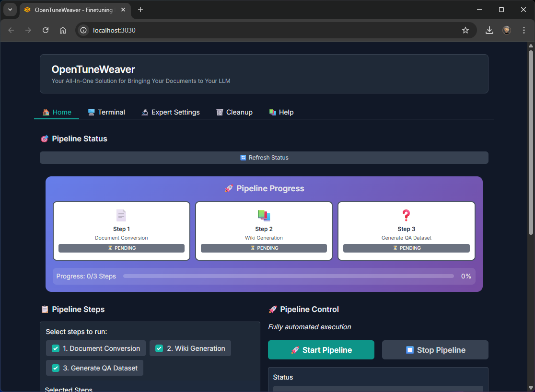Open a new browser tab
535x392 pixels.
pyautogui.click(x=140, y=10)
